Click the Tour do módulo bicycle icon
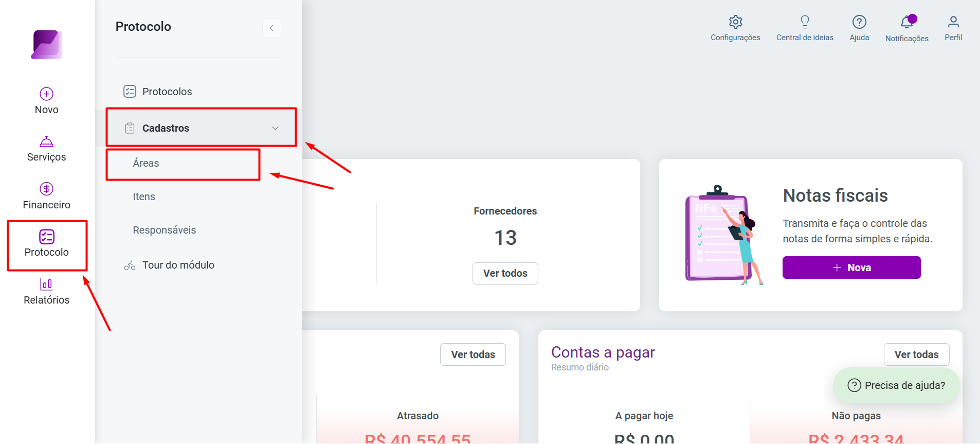Viewport: 980px width, 444px height. coord(130,265)
